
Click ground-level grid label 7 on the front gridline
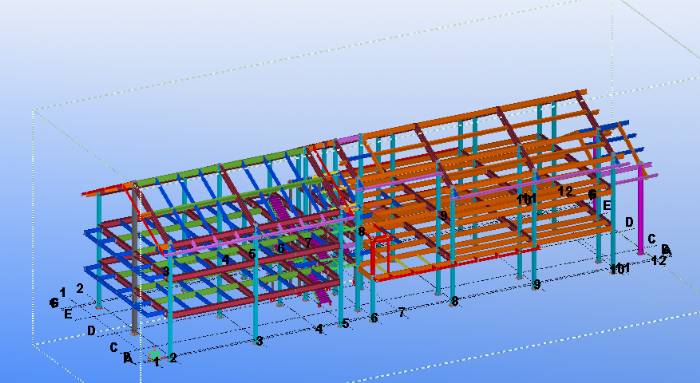click(x=401, y=313)
